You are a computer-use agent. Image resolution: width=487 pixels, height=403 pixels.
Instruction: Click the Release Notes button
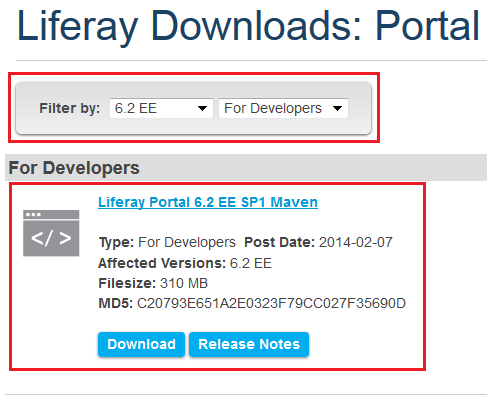249,344
